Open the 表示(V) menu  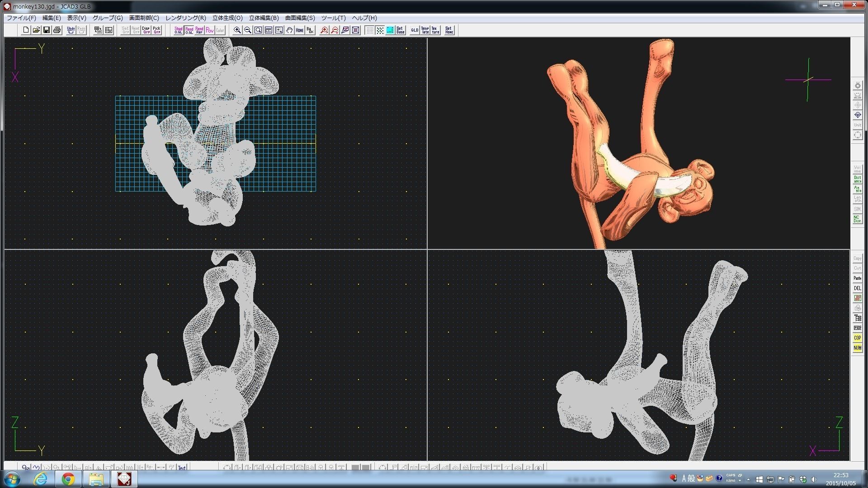pos(77,18)
